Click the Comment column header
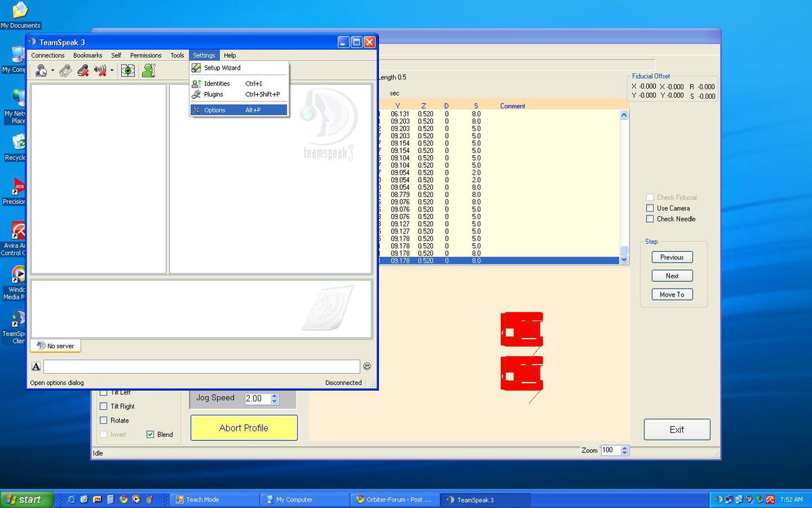Viewport: 812px width, 508px height. click(x=512, y=106)
